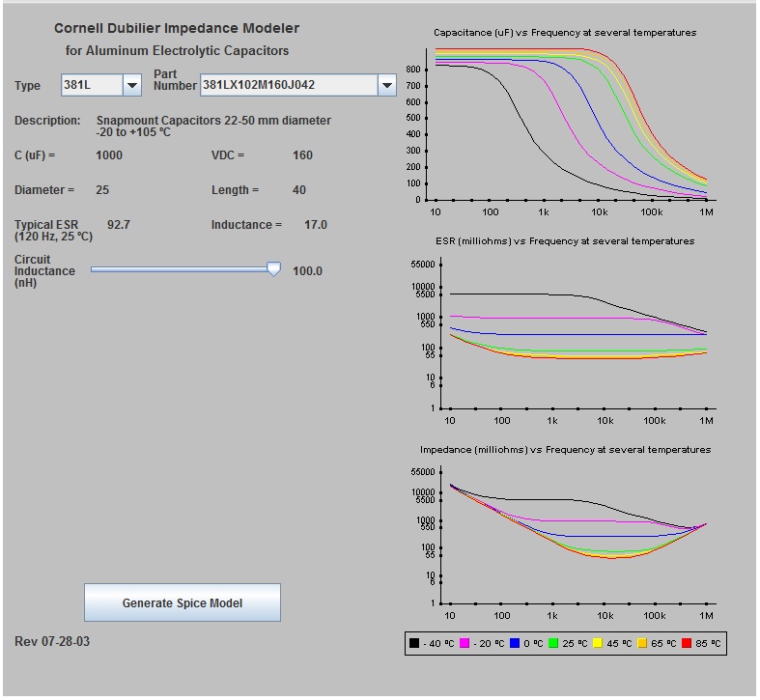Click the Description: label
Viewport: 760px width, 700px height.
(x=47, y=121)
